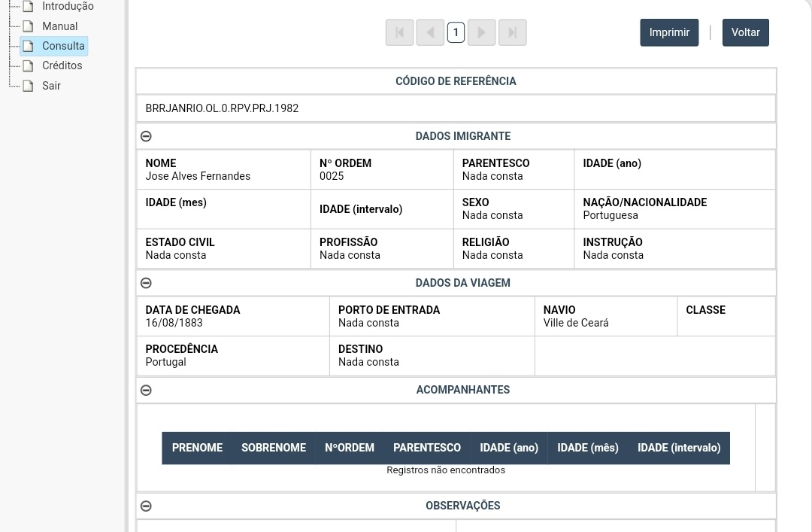Go to first page of results
Screen dimensions: 812x532
399,32
